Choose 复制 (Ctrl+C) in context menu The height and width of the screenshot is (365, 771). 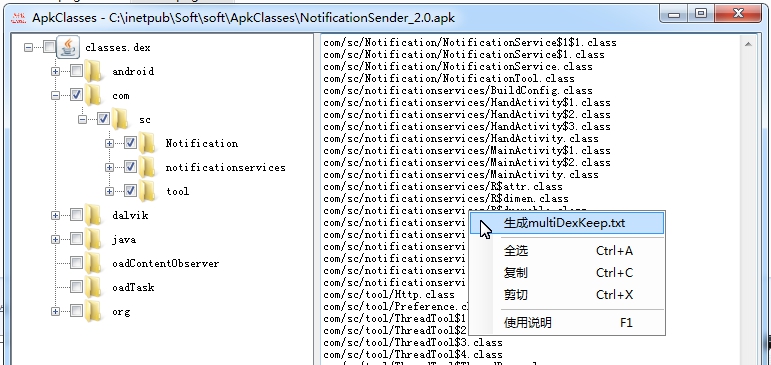566,273
